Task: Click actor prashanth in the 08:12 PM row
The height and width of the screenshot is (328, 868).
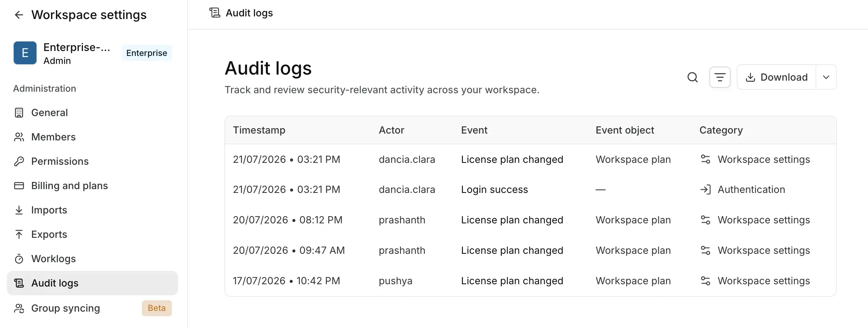Action: coord(402,220)
